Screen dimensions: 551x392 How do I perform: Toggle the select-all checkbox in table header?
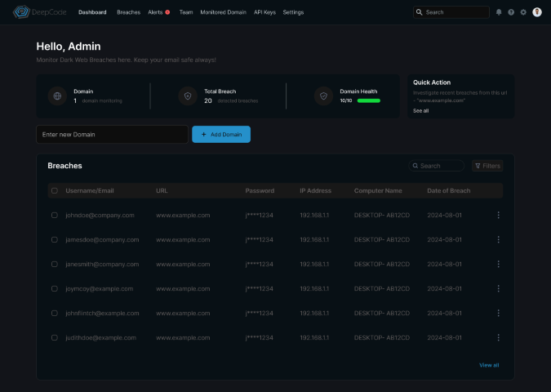[55, 190]
